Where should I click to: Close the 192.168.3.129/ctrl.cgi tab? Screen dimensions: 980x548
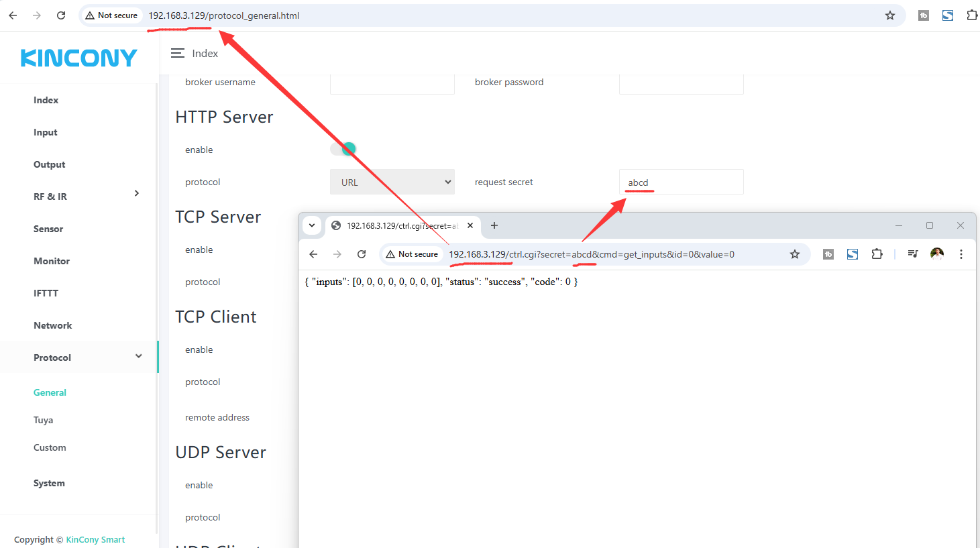(470, 225)
